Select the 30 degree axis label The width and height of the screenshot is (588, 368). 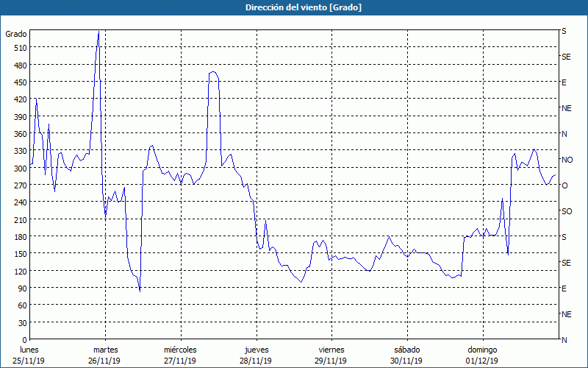coord(23,323)
